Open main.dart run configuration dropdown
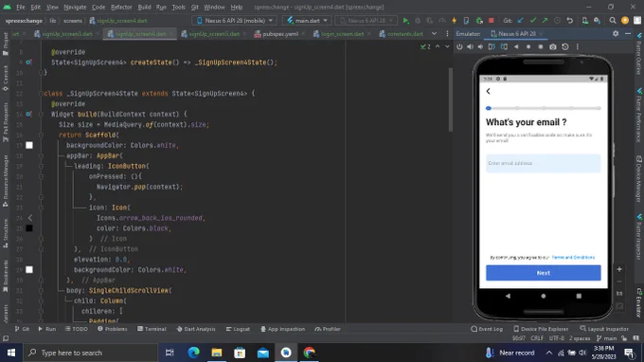 (307, 20)
